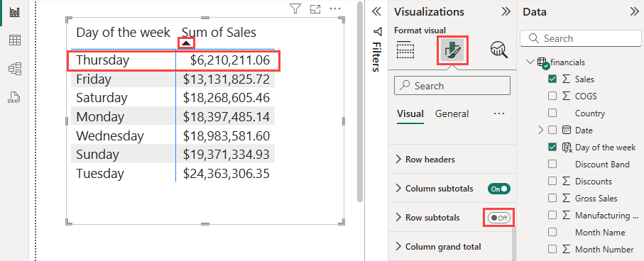Open the visual's more options ellipsis
Viewport: 644px width, 261px height.
[x=335, y=9]
